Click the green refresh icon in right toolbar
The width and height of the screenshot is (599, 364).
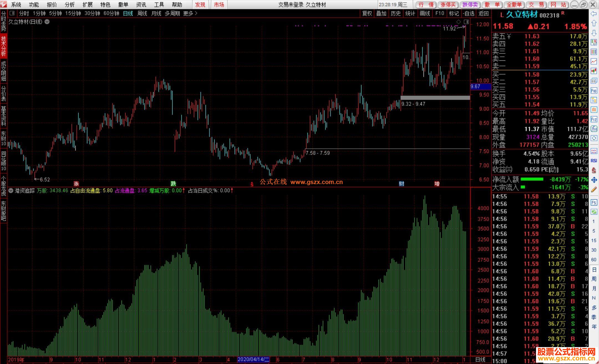point(594,212)
